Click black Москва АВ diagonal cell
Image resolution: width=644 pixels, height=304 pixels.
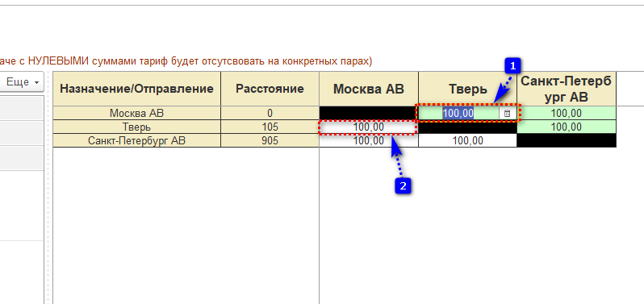[369, 113]
